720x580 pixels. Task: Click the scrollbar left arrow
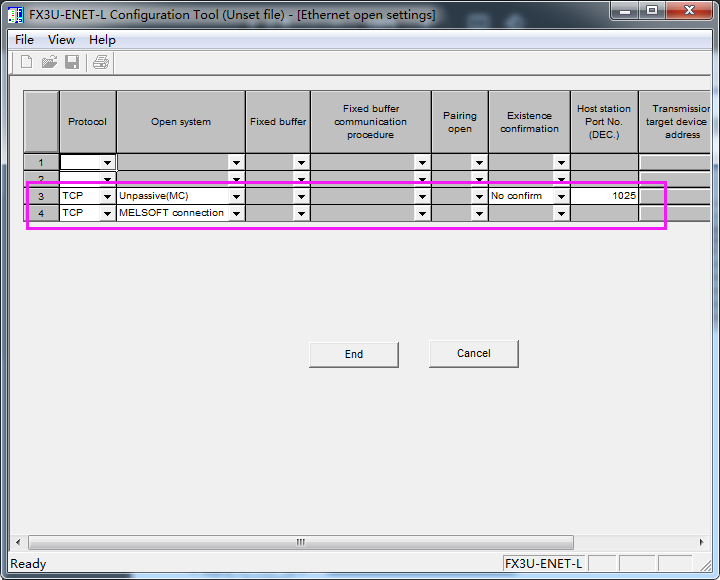tap(18, 542)
